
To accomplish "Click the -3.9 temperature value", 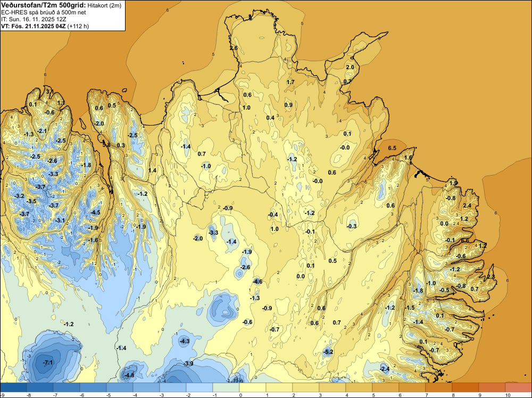I will (x=188, y=363).
